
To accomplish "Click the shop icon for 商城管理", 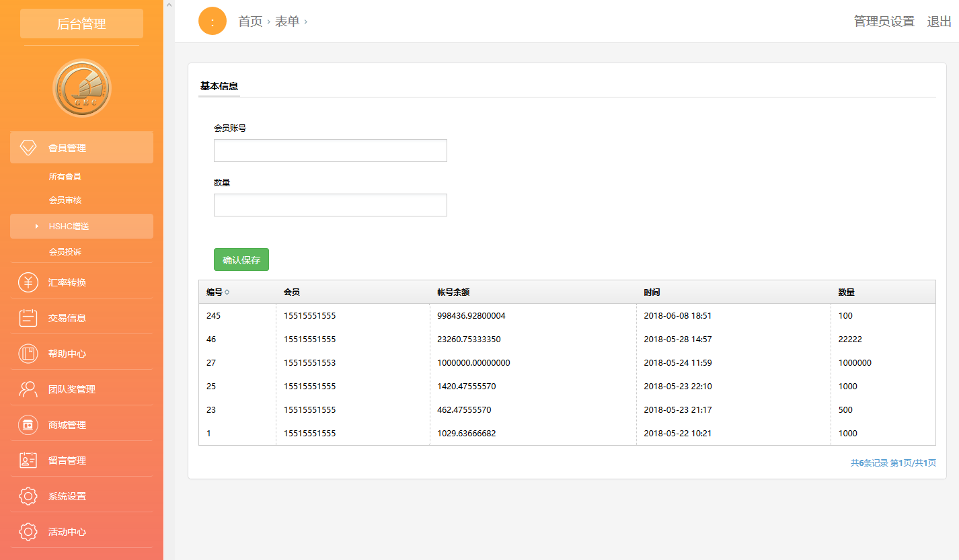I will pyautogui.click(x=28, y=425).
